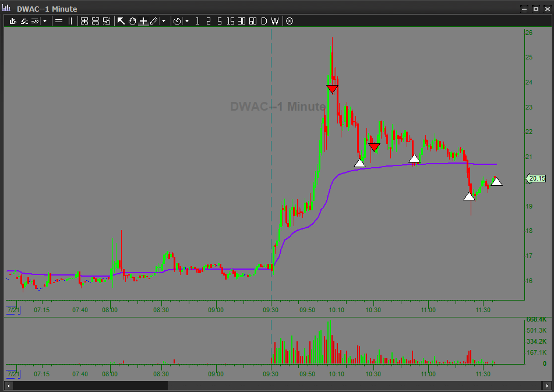The width and height of the screenshot is (554, 392).
Task: Click the 167.1K volume axis label
Action: point(537,352)
